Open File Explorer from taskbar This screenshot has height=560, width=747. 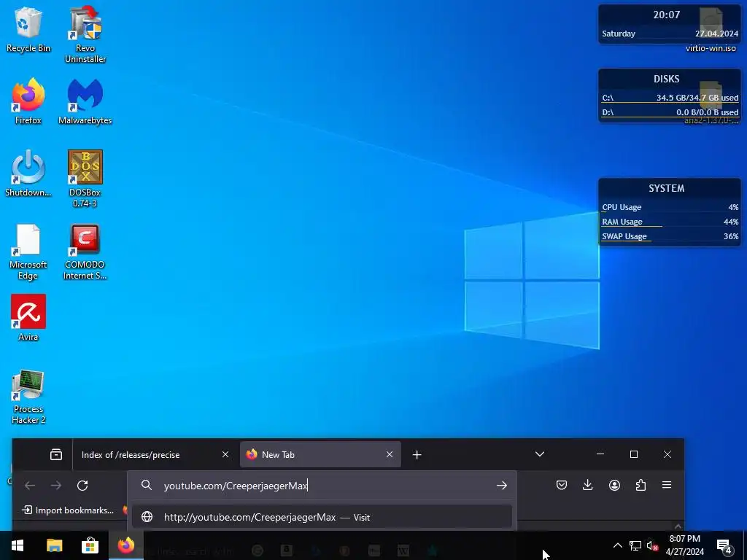(x=54, y=545)
